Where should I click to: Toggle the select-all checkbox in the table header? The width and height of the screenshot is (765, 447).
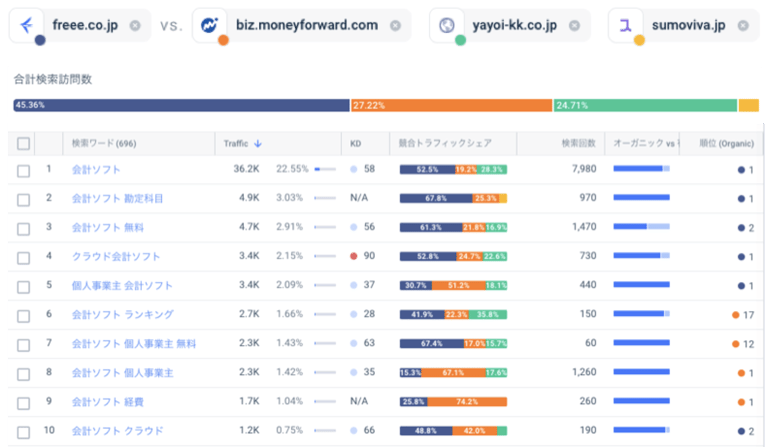[23, 143]
